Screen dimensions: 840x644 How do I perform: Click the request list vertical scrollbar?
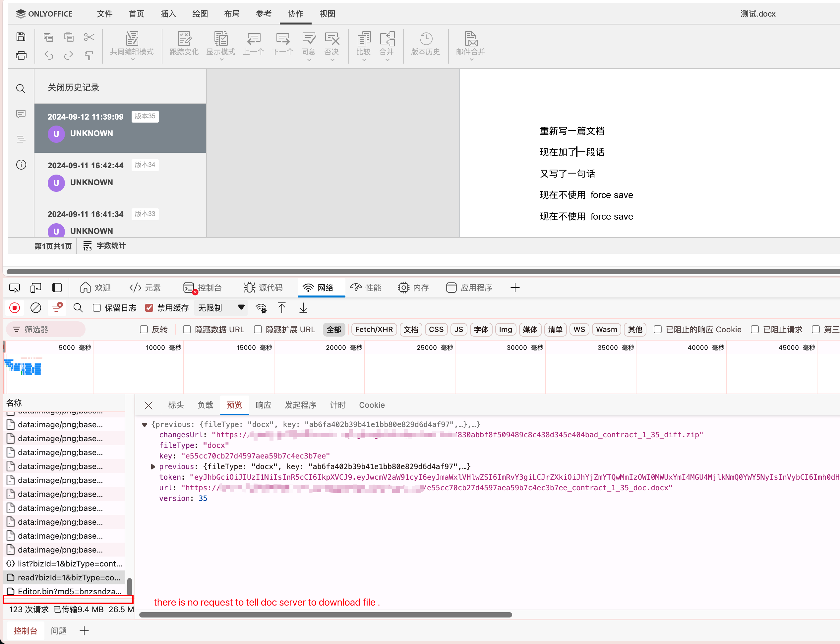click(x=130, y=586)
